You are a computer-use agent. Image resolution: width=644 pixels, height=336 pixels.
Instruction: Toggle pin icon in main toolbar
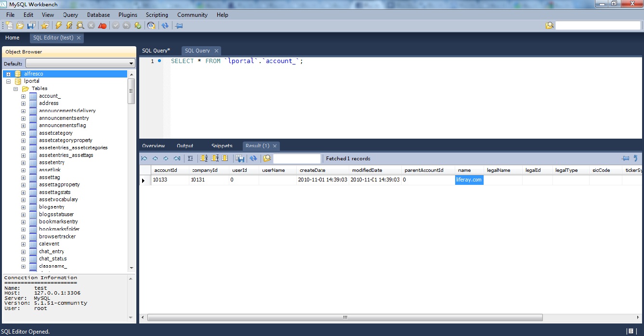pos(179,26)
